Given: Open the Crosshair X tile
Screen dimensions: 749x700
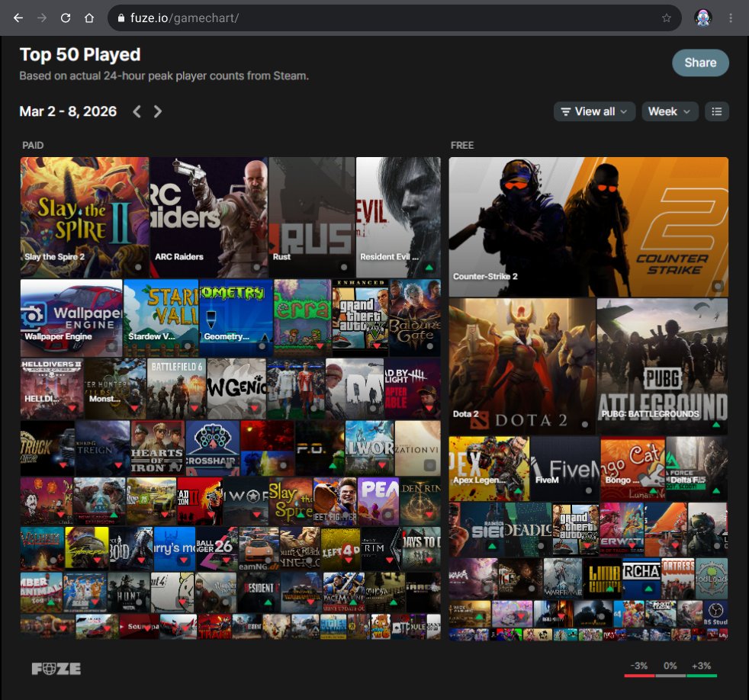Looking at the screenshot, I should [213, 448].
